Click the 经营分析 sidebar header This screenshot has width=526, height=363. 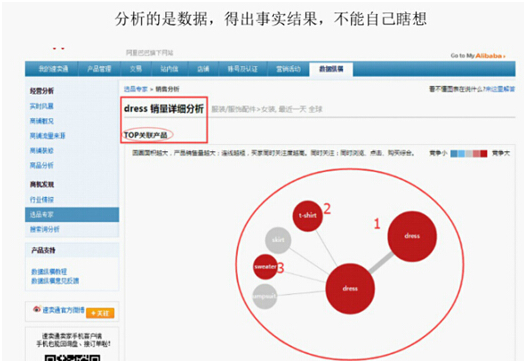click(42, 91)
